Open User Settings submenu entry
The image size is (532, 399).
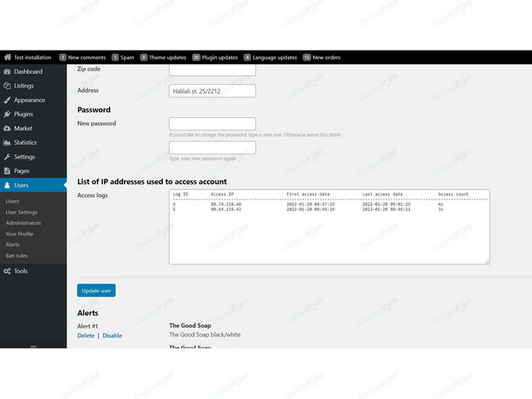click(x=22, y=212)
